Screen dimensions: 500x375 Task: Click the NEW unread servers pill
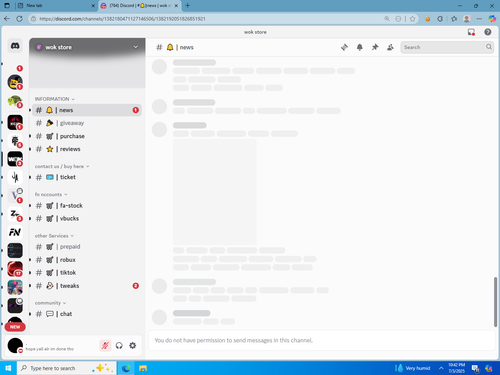tap(15, 327)
